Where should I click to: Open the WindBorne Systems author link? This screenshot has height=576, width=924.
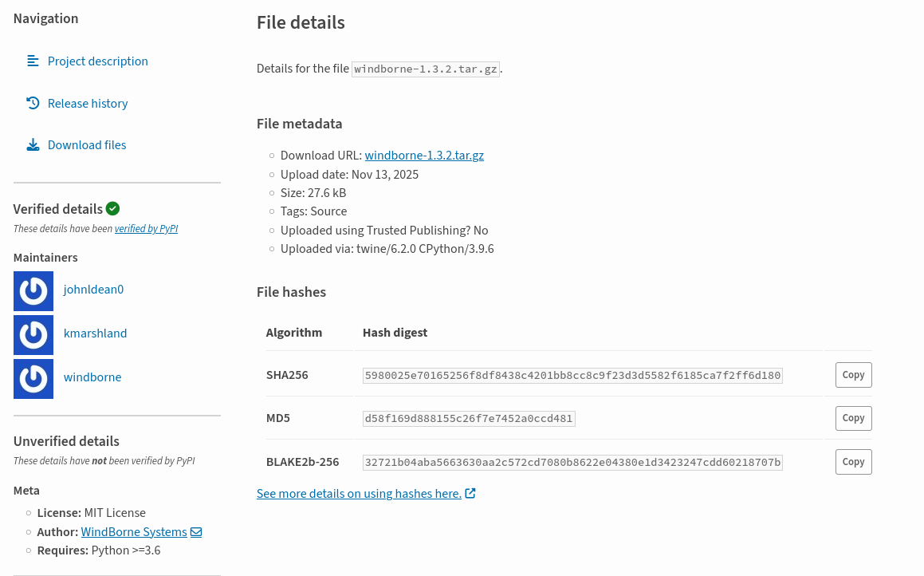tap(134, 532)
